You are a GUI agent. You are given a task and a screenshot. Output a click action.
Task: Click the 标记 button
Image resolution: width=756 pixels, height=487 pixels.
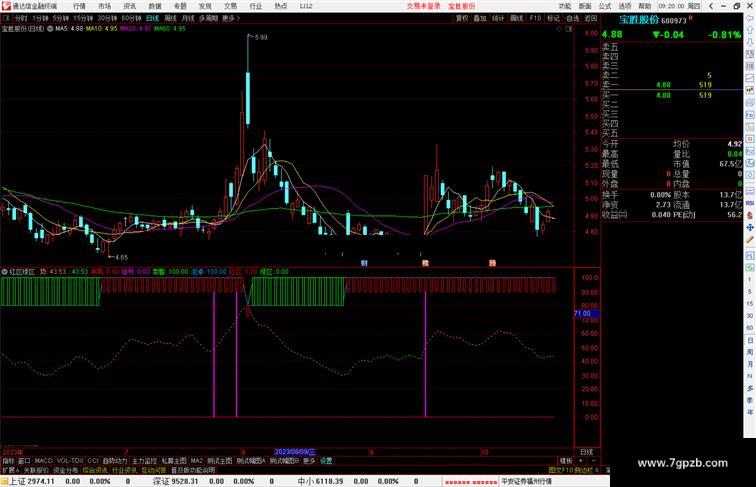pyautogui.click(x=553, y=18)
